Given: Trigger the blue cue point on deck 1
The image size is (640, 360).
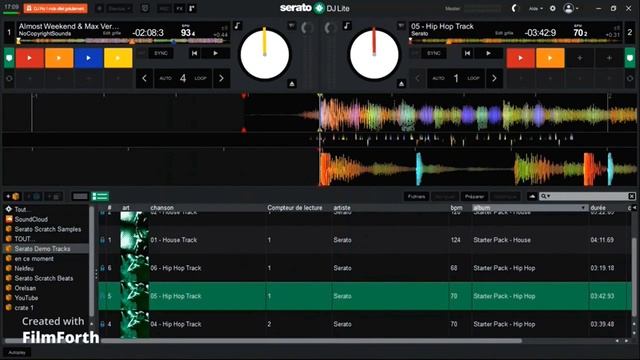Looking at the screenshot, I should [x=89, y=58].
